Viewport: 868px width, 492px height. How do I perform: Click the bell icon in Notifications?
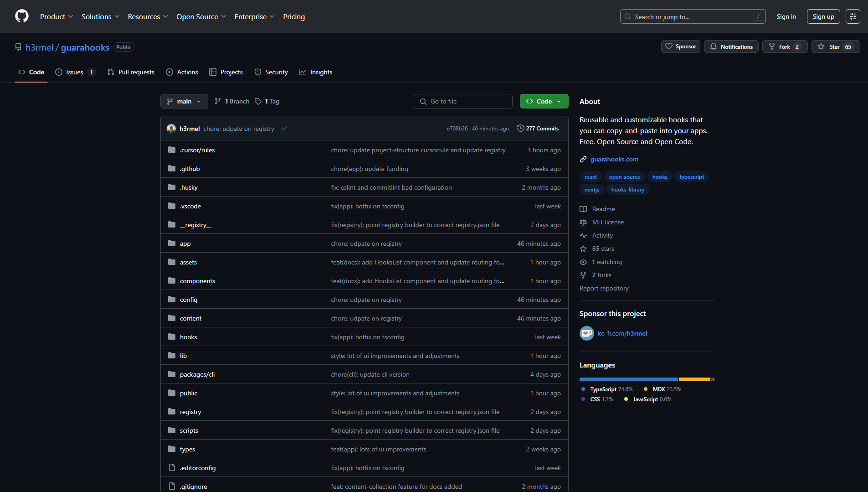[713, 47]
